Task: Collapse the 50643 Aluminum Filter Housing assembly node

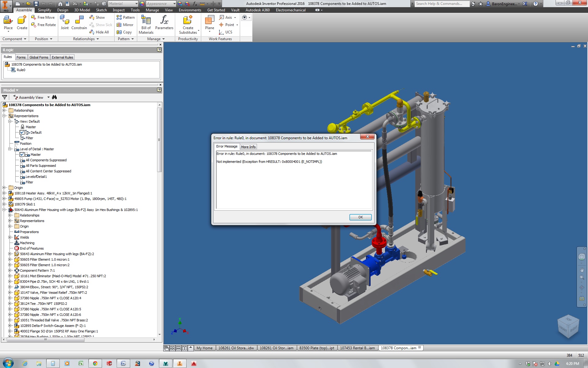Action: click(4, 210)
